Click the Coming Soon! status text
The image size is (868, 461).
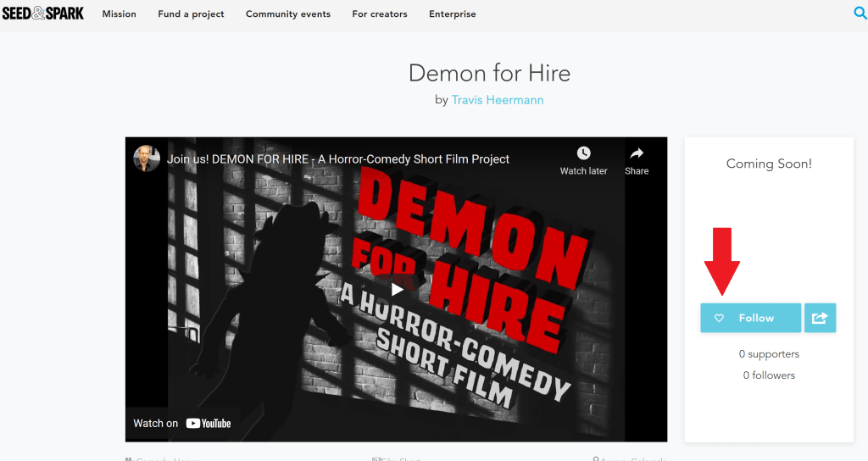[769, 164]
